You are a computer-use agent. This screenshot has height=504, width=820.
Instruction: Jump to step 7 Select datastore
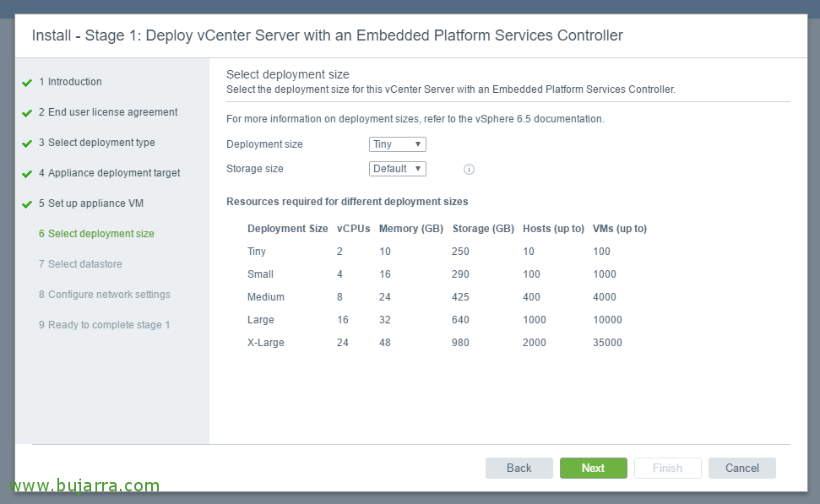pyautogui.click(x=80, y=264)
